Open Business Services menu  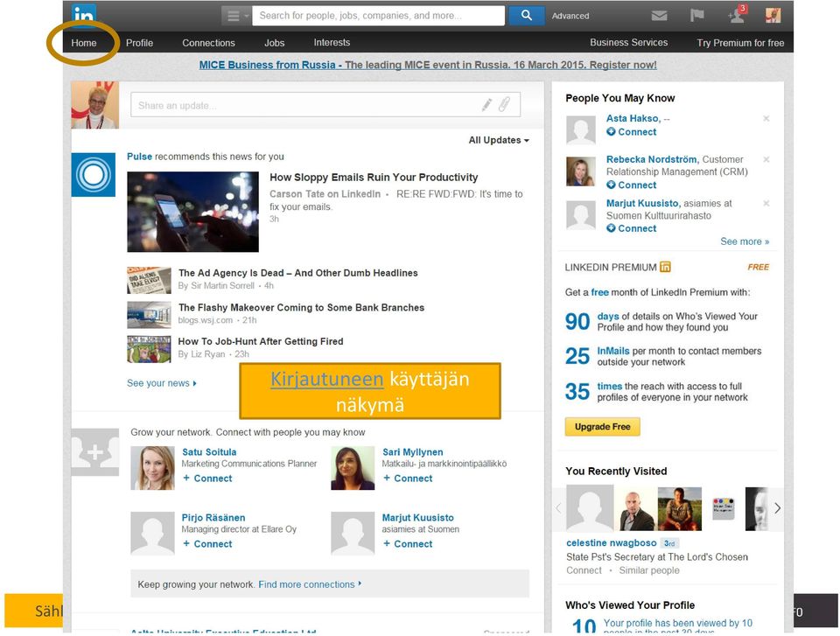628,42
